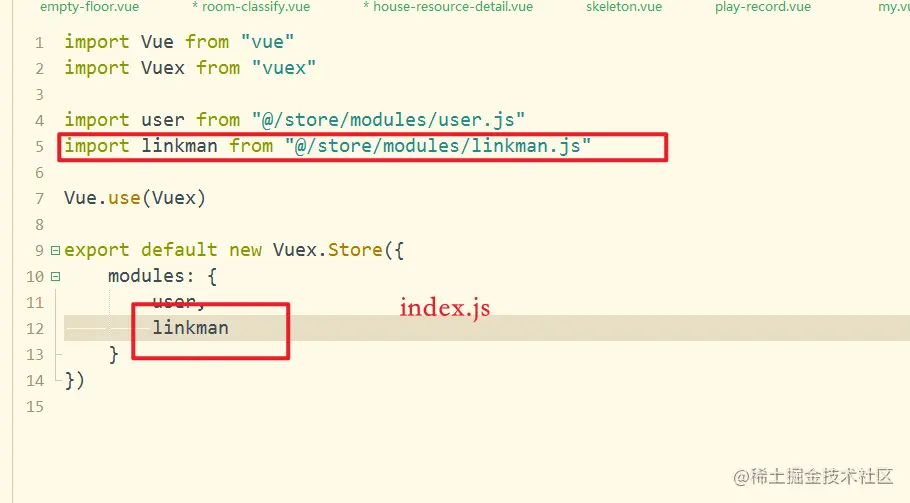Image resolution: width=910 pixels, height=503 pixels.
Task: Click the 'modules: {' code text
Action: 162,276
